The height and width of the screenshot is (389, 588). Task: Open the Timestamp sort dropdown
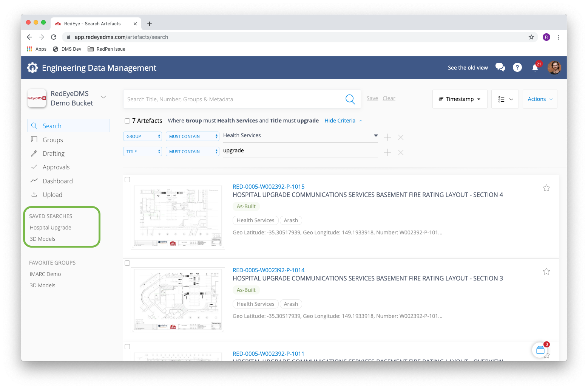coord(460,99)
